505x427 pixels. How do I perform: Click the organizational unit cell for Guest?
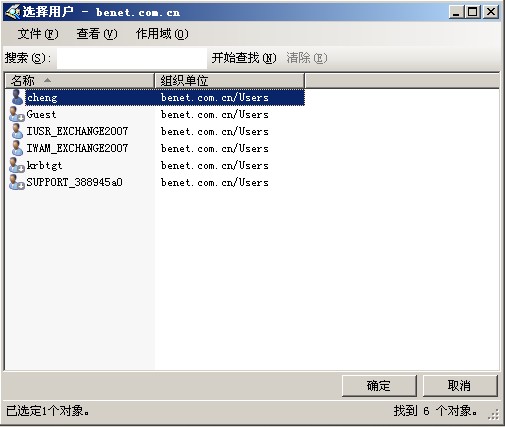(215, 115)
